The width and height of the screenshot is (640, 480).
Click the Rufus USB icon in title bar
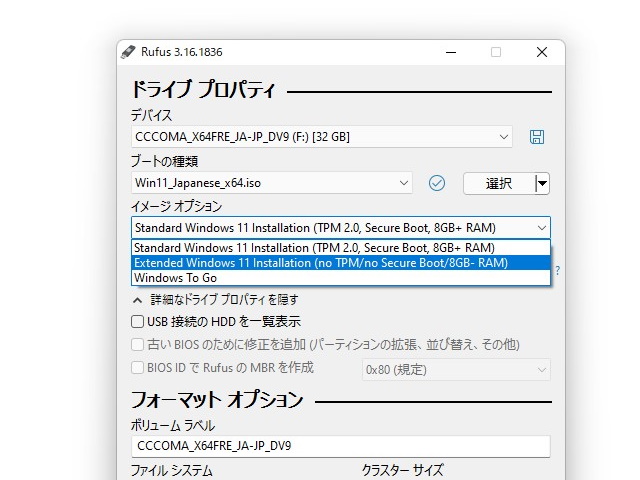[x=128, y=52]
